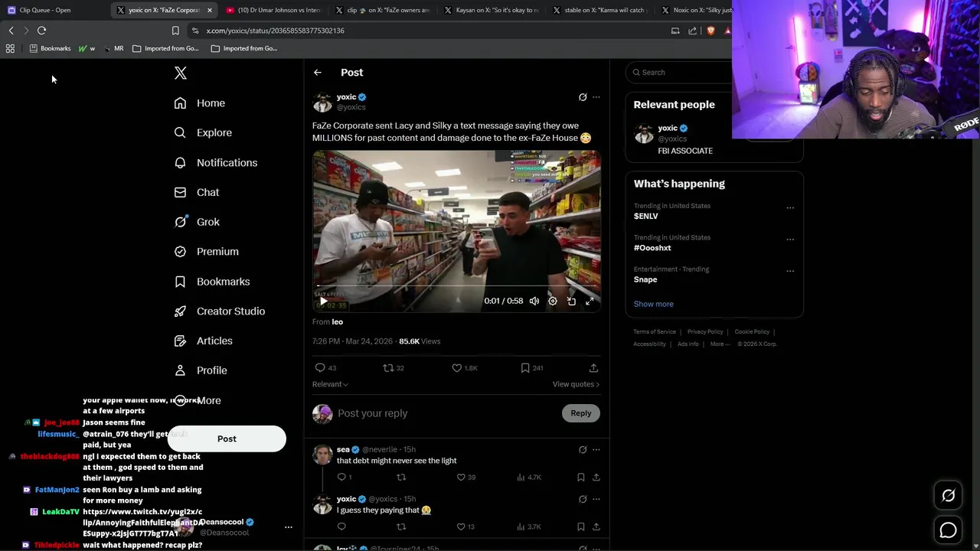
Task: Open Chat in the sidebar
Action: pyautogui.click(x=197, y=192)
